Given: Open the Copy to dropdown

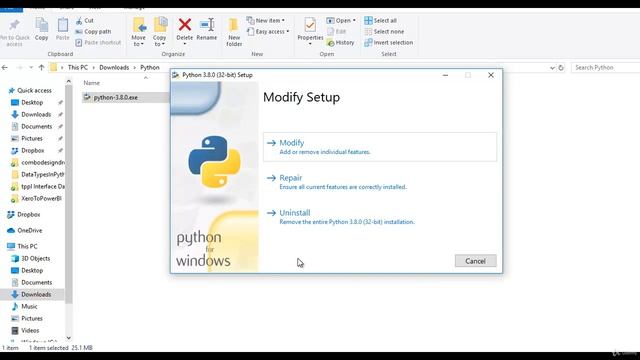Looking at the screenshot, I should pyautogui.click(x=159, y=41).
